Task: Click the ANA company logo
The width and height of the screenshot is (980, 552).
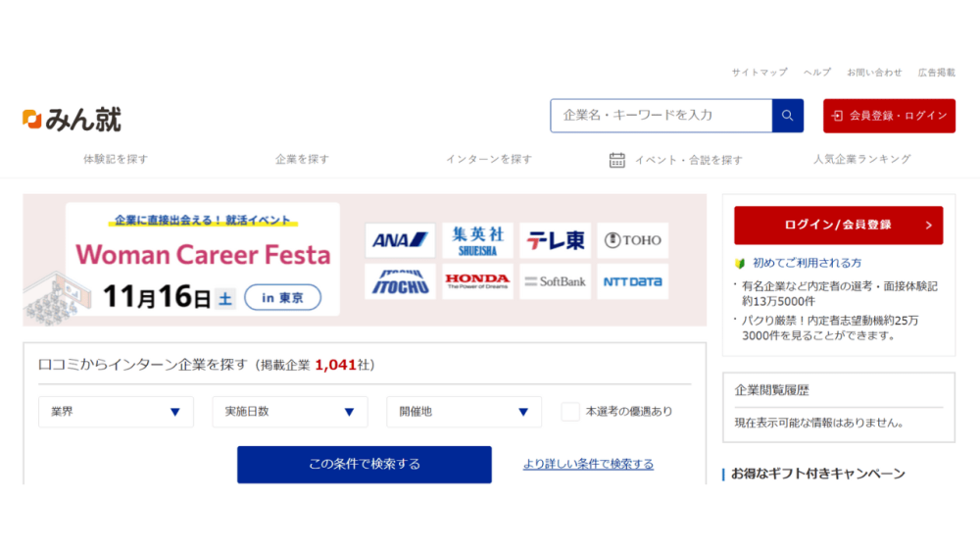Action: pyautogui.click(x=400, y=240)
